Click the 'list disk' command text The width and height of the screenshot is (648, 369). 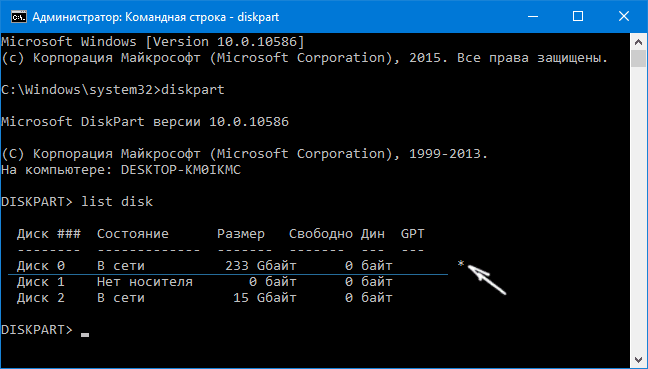click(117, 202)
